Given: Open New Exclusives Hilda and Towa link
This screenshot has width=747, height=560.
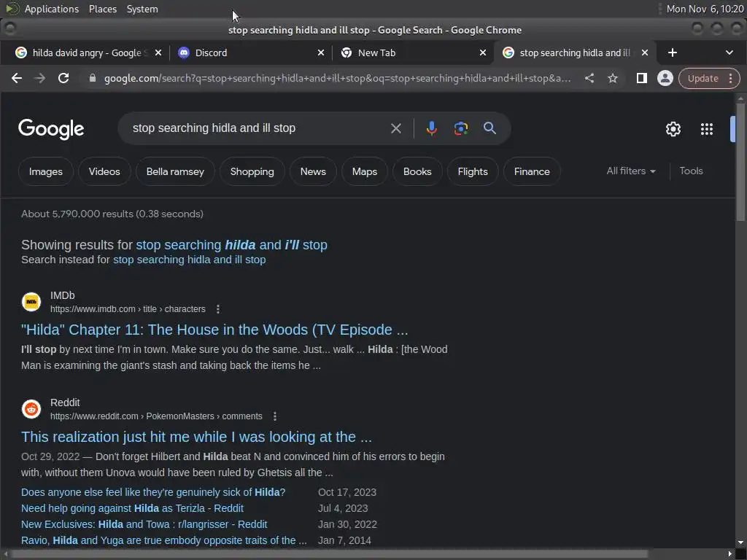Looking at the screenshot, I should (144, 524).
